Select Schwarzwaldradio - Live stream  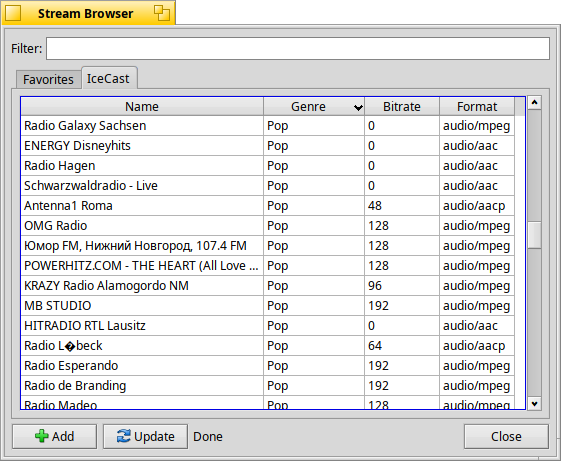tap(268, 186)
